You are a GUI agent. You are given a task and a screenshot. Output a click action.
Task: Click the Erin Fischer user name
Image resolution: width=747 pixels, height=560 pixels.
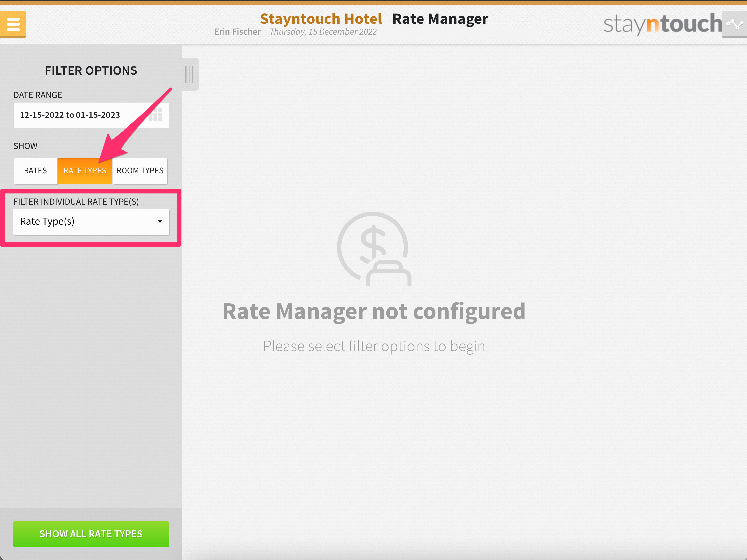[237, 32]
